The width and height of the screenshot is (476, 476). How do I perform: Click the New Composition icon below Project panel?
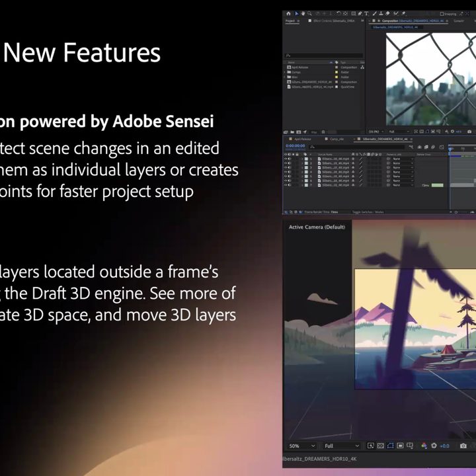(x=299, y=132)
